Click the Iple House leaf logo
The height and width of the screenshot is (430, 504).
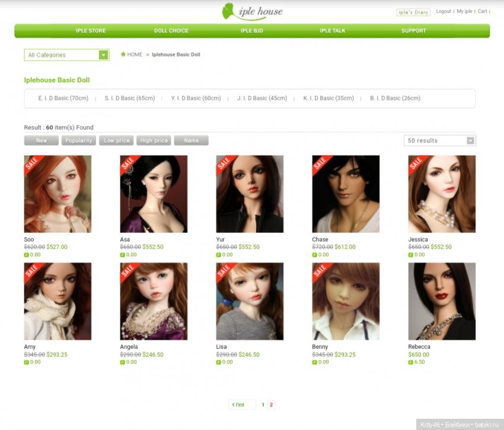pyautogui.click(x=229, y=11)
